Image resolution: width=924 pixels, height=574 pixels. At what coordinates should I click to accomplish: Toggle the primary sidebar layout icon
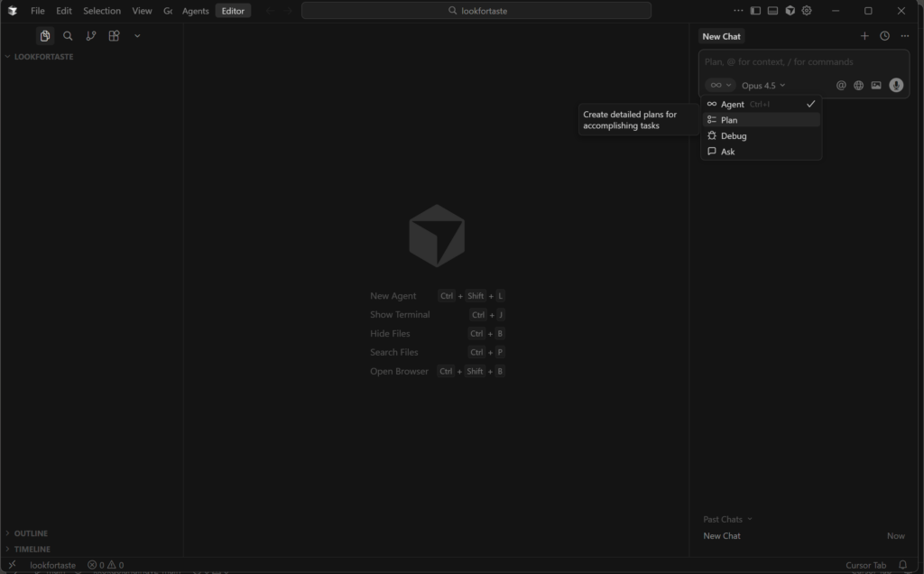(x=756, y=11)
